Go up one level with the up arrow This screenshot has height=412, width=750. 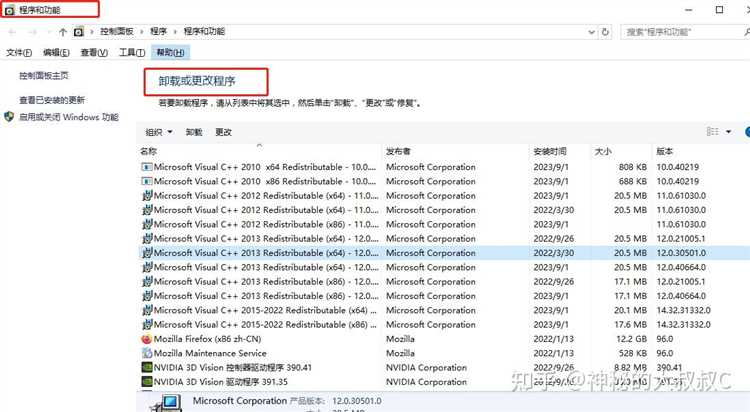pos(63,32)
